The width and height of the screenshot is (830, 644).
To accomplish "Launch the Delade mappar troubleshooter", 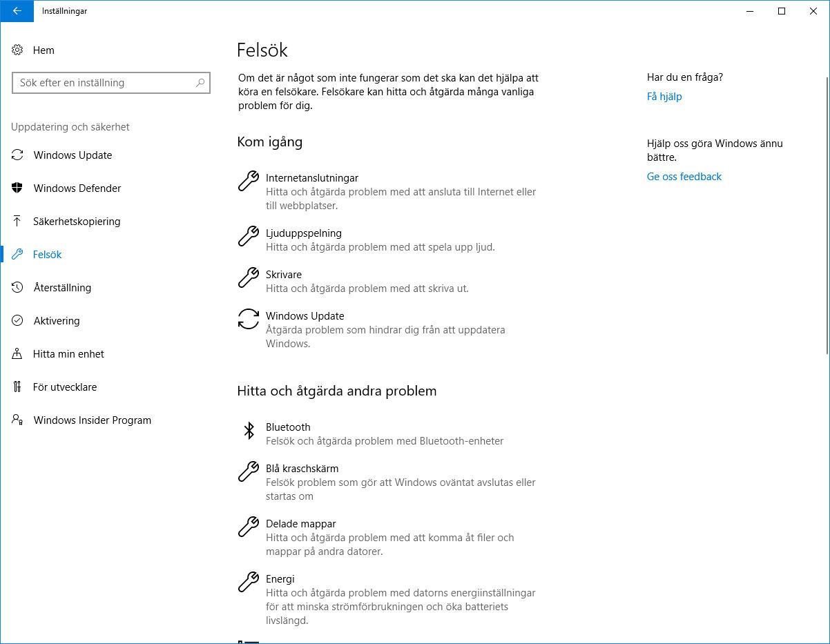I will coord(300,523).
